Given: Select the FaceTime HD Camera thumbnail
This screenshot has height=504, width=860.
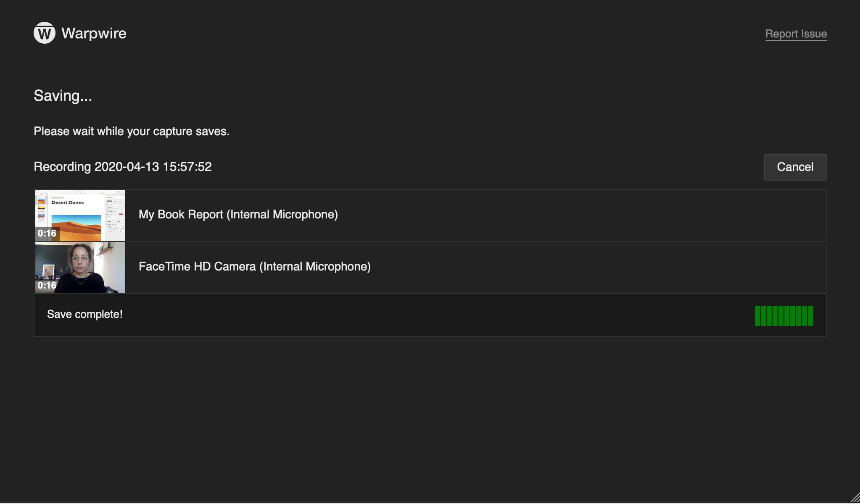Looking at the screenshot, I should pyautogui.click(x=80, y=268).
